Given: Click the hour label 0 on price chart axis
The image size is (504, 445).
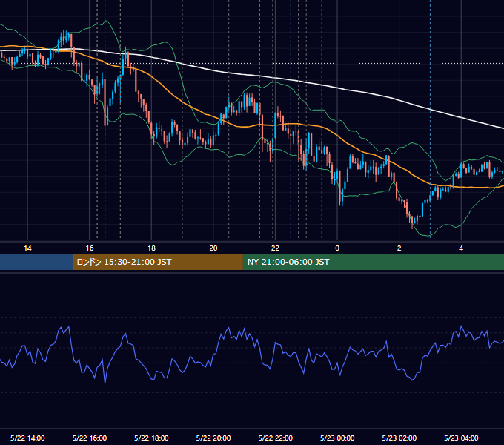Looking at the screenshot, I should 337,248.
